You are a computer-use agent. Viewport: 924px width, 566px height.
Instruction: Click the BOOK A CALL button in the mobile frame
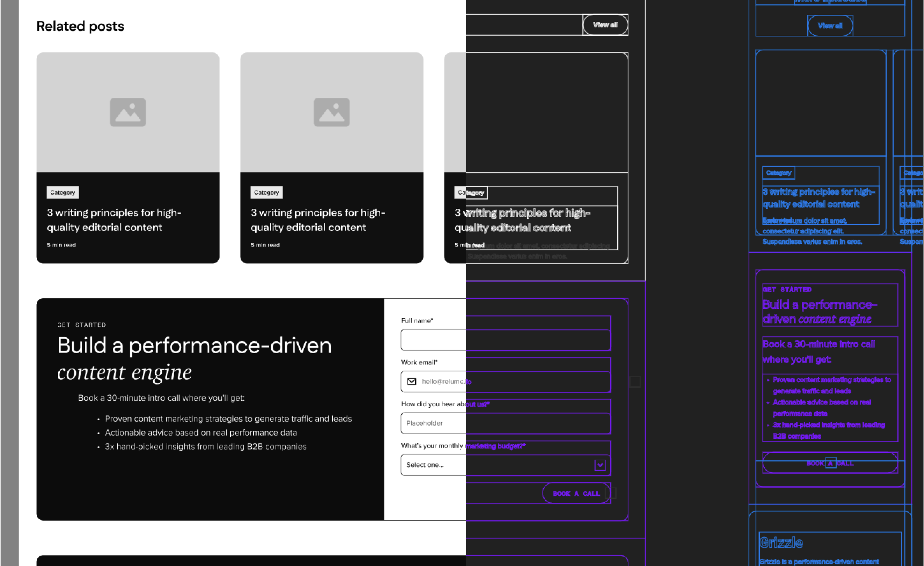(830, 463)
